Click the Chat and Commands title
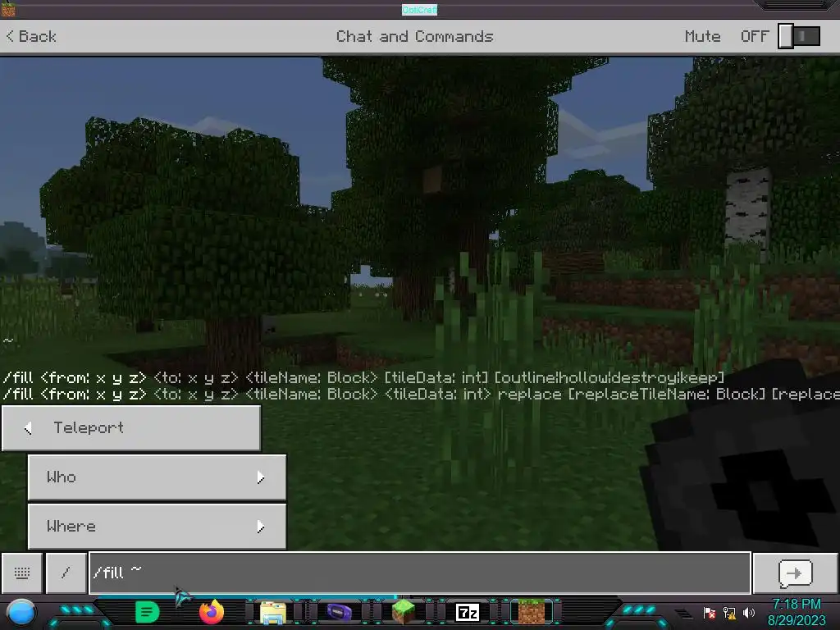This screenshot has width=840, height=630. pyautogui.click(x=414, y=36)
